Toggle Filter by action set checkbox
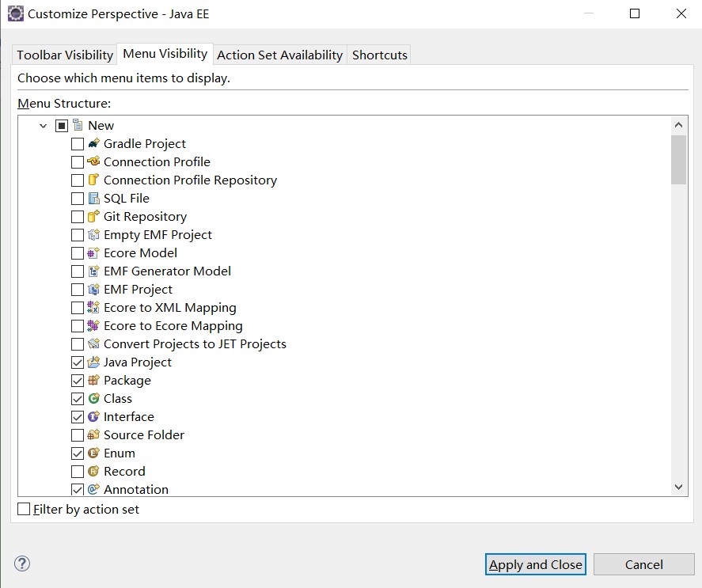Screen dimensions: 702x588 click(24, 509)
